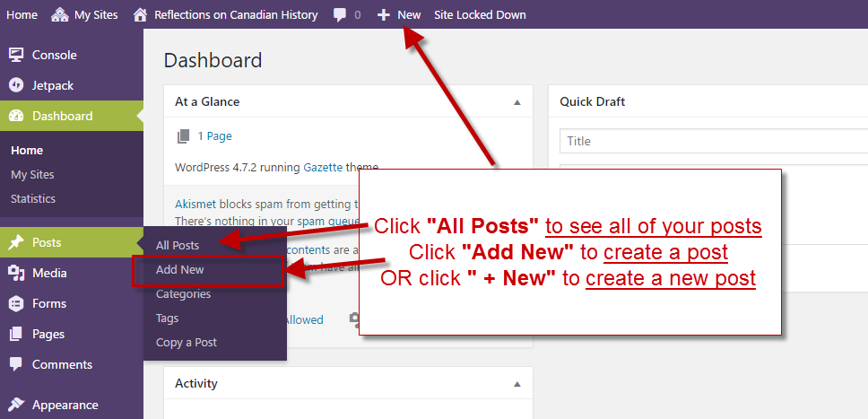Open Reflections on Canadian History site
The width and height of the screenshot is (868, 419).
coord(236,15)
